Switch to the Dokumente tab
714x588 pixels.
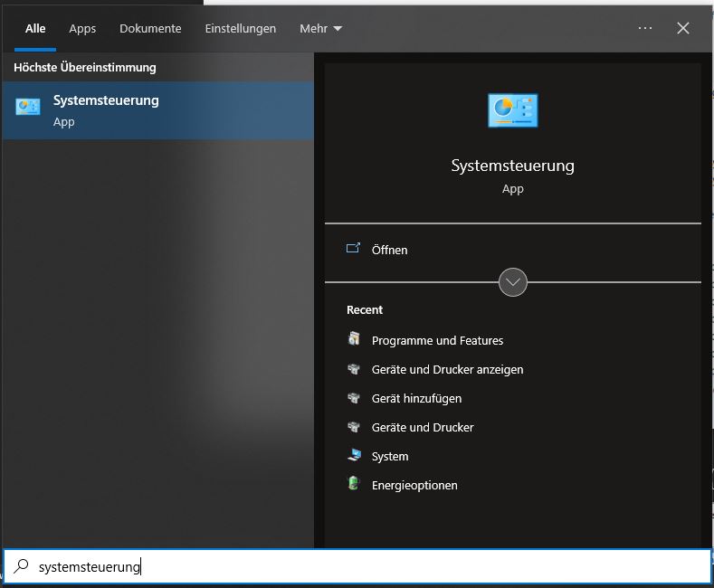(150, 29)
